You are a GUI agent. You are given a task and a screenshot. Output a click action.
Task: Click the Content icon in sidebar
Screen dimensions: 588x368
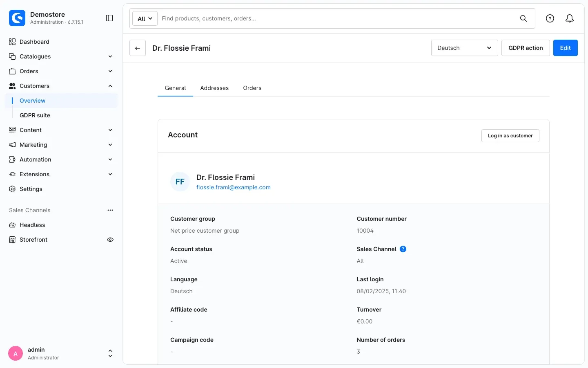pos(12,130)
